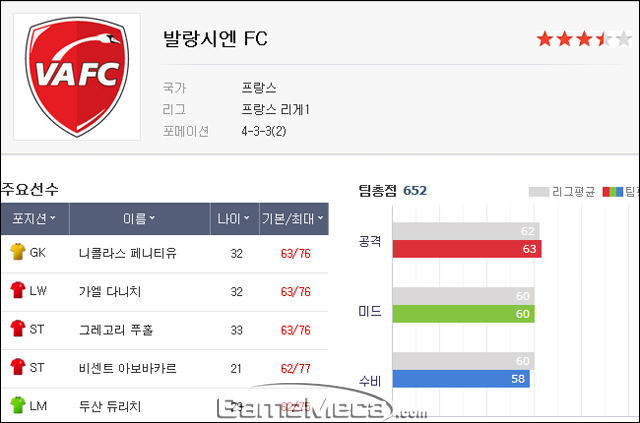640x423 pixels.
Task: Click the half-filled fourth rating star
Action: (604, 39)
